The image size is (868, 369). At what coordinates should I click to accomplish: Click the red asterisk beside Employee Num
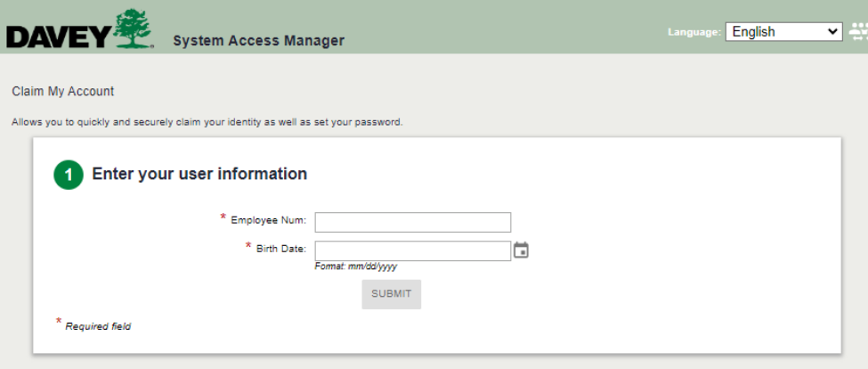pyautogui.click(x=223, y=217)
